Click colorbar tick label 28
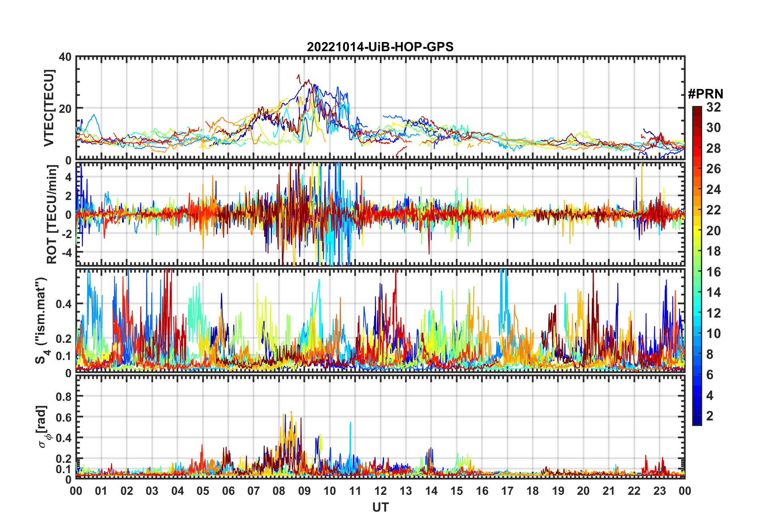This screenshot has height=532, width=761. [713, 148]
